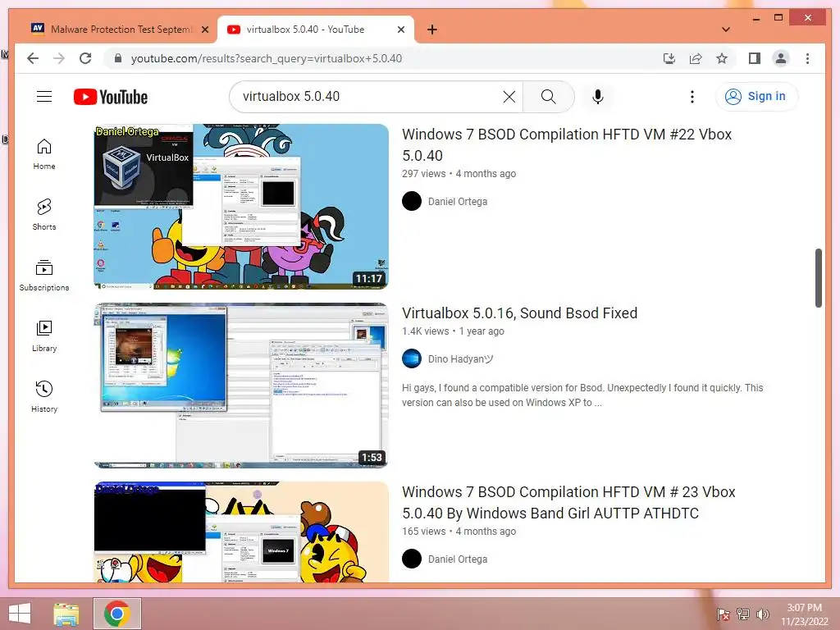Click the '297 views • 4 months ago' text
Image resolution: width=840 pixels, height=630 pixels.
pos(459,174)
